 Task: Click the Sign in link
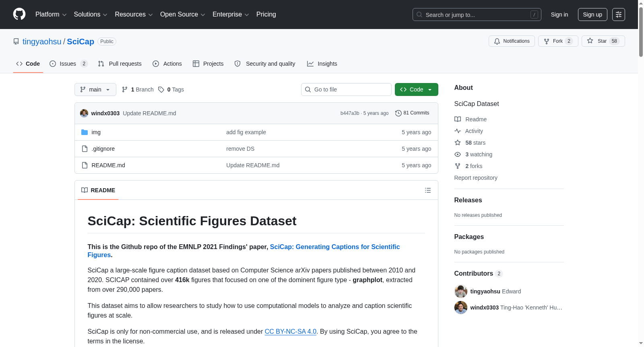coord(559,15)
